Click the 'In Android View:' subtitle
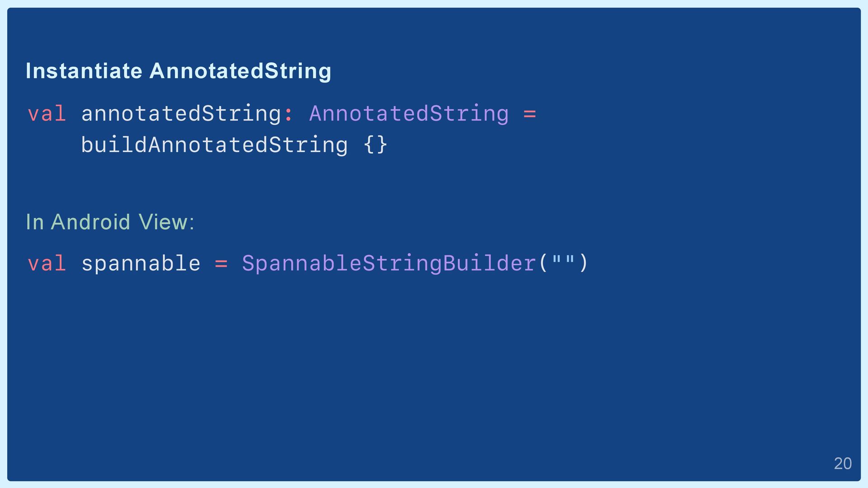Image resolution: width=868 pixels, height=488 pixels. tap(110, 222)
